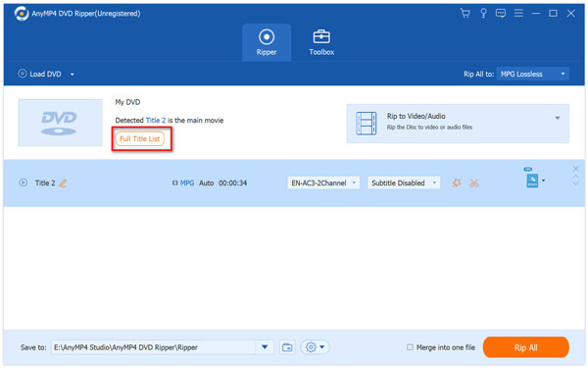588x368 pixels.
Task: Play Title 2 preview
Action: pyautogui.click(x=23, y=183)
